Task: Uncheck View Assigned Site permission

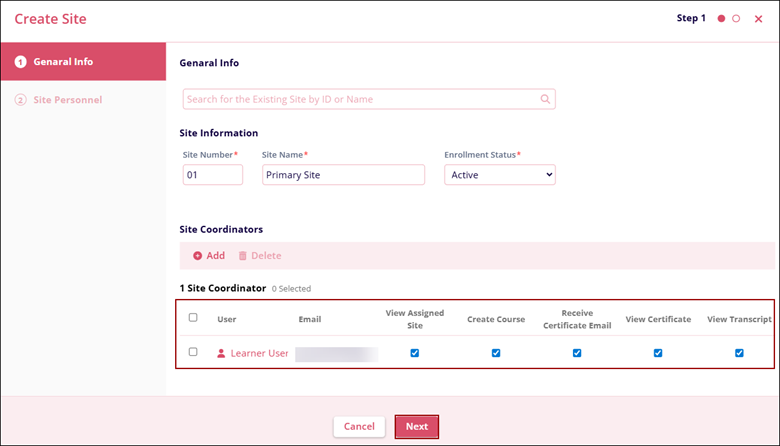Action: click(x=415, y=353)
